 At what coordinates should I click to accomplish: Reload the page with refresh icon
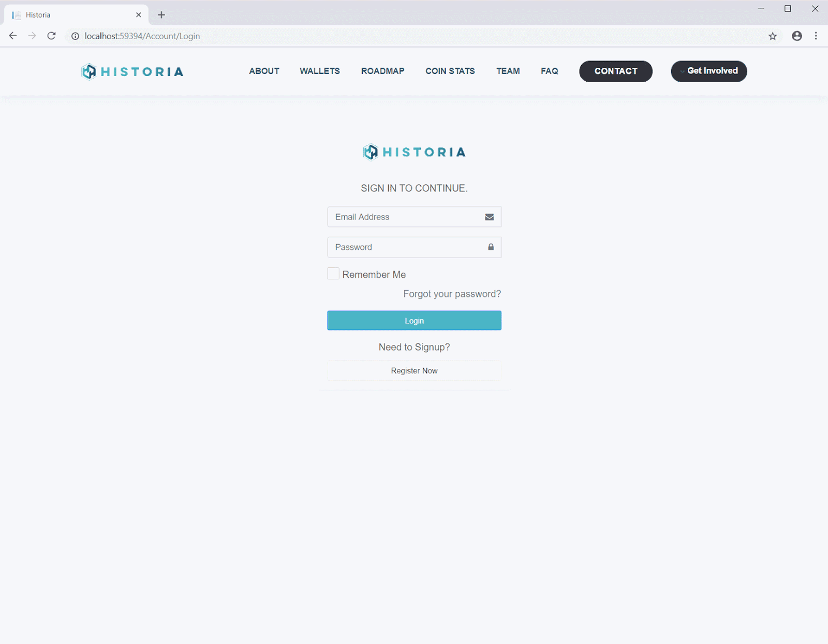pos(51,36)
